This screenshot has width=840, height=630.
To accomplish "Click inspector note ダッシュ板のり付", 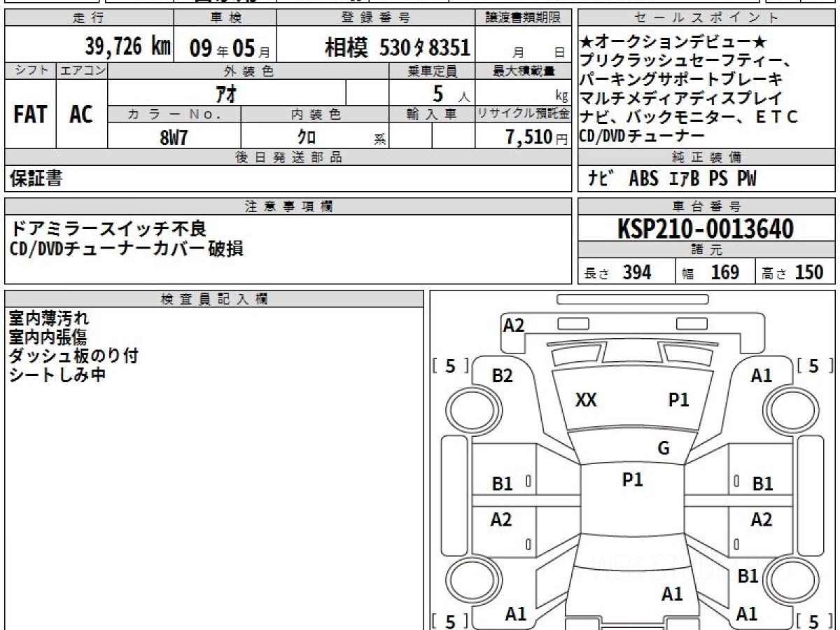I will point(73,356).
